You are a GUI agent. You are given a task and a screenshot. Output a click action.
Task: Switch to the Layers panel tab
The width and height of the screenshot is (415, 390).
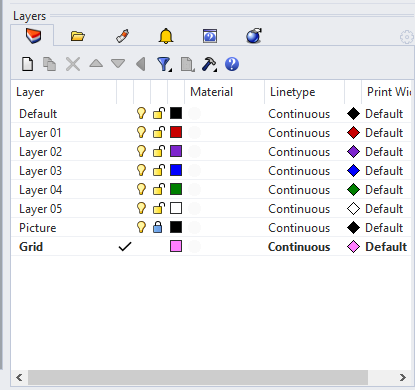coord(33,36)
